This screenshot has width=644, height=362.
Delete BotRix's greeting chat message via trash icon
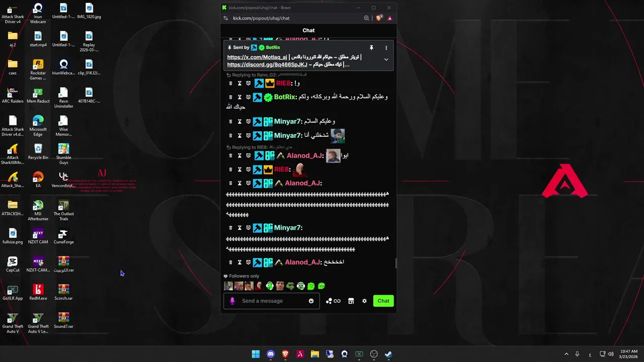click(x=230, y=97)
